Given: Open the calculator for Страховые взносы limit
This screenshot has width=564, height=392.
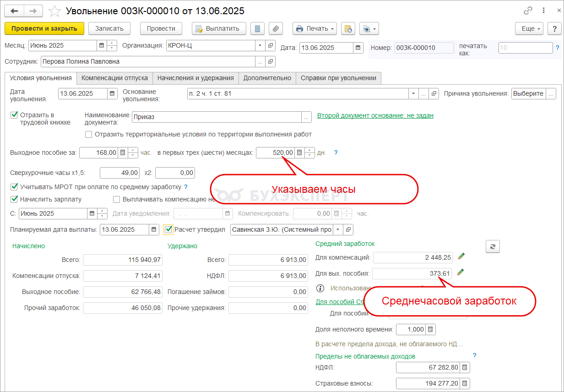Looking at the screenshot, I should (x=465, y=383).
